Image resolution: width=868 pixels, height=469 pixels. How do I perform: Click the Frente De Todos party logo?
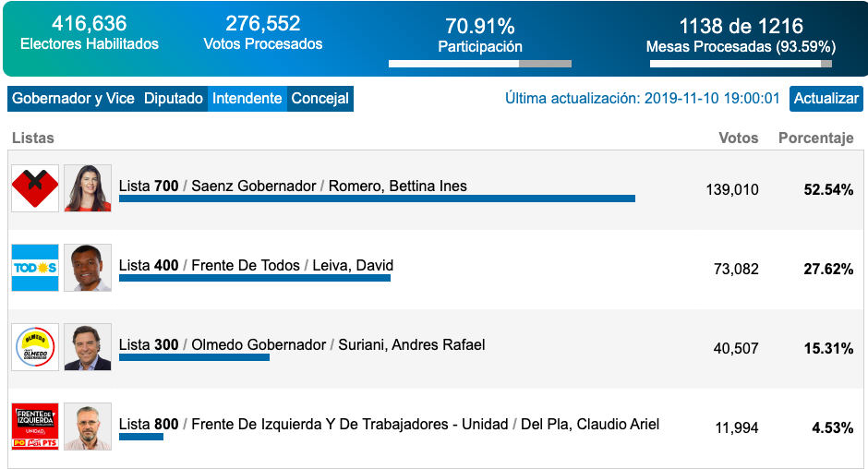(35, 268)
